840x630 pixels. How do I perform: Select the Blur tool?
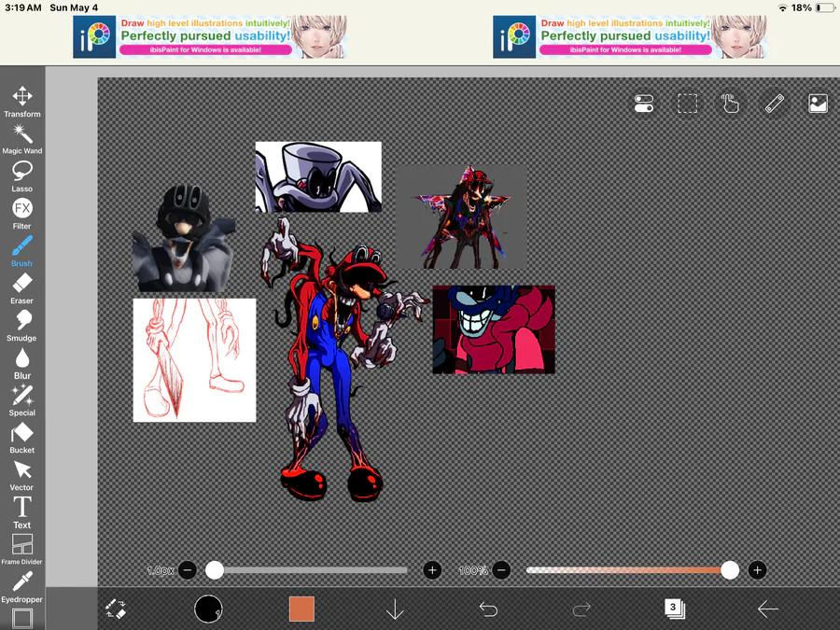[x=22, y=363]
